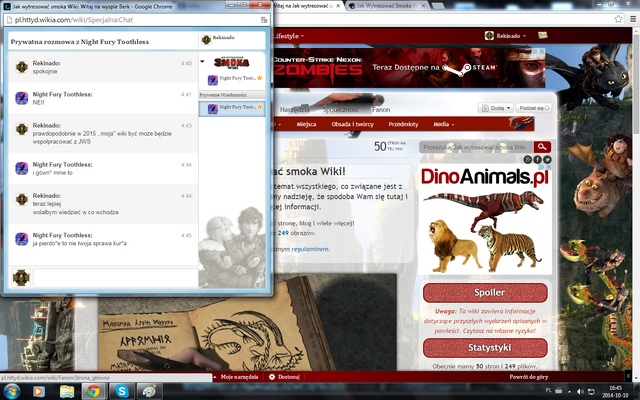Open the Counter-Strike Nexon Zombies banner
The width and height of the screenshot is (640, 400).
pyautogui.click(x=409, y=68)
